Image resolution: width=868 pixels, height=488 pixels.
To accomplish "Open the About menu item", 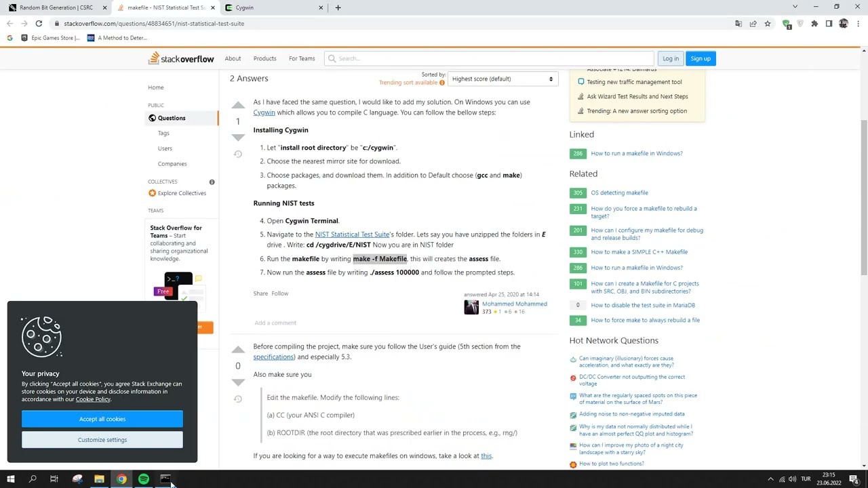I will tap(233, 58).
